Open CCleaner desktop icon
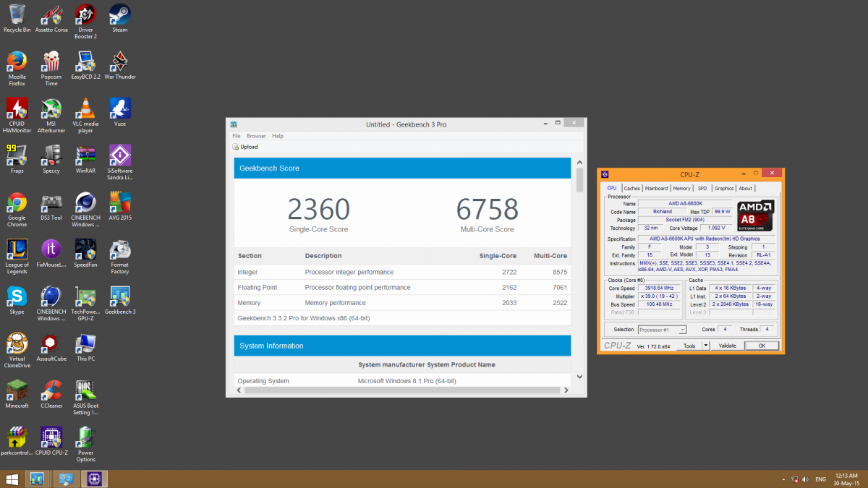868x488 pixels. click(51, 395)
